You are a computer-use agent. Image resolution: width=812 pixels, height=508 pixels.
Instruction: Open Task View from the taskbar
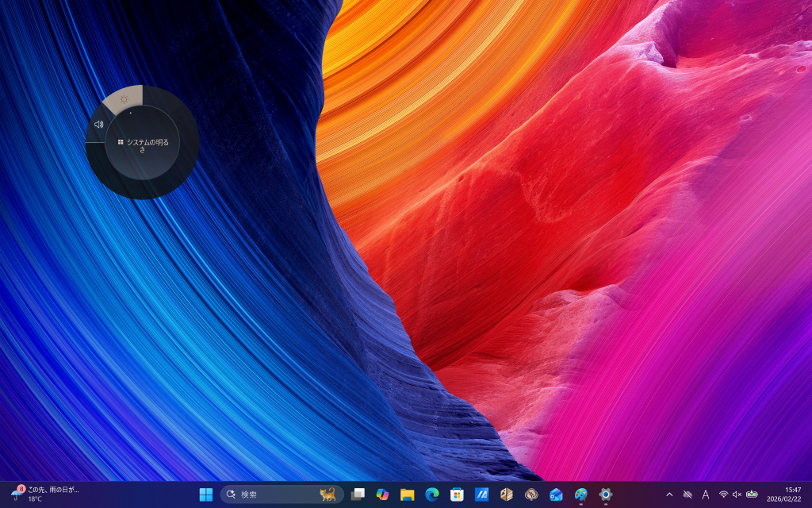pos(358,495)
